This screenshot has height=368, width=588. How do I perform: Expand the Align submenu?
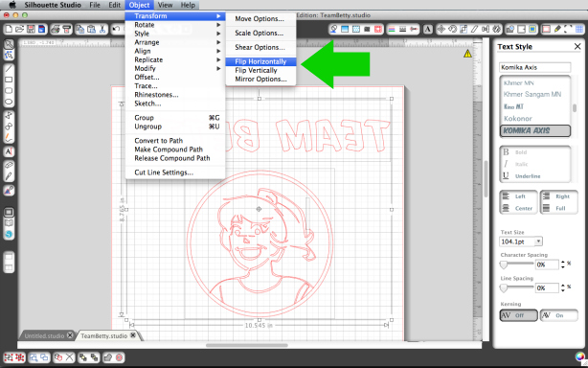coord(175,51)
